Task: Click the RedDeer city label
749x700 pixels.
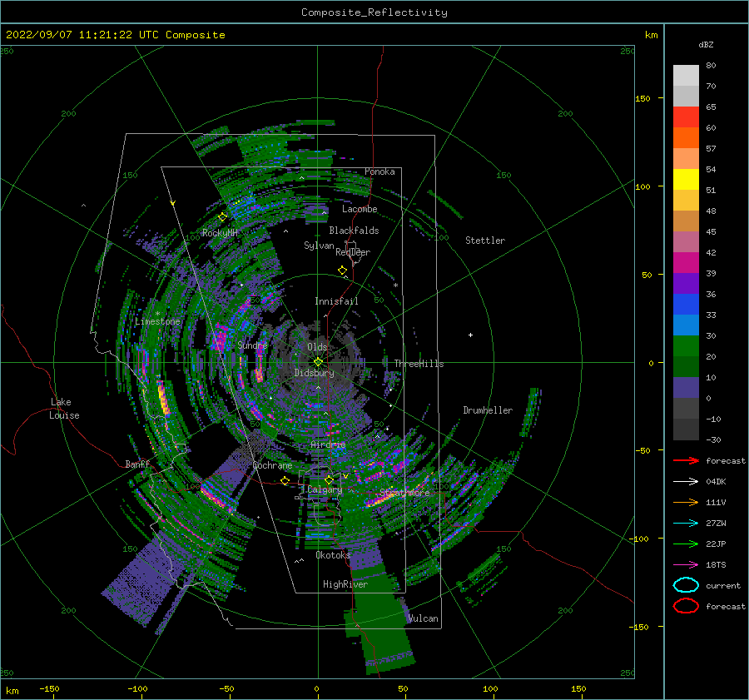Action: pos(353,252)
